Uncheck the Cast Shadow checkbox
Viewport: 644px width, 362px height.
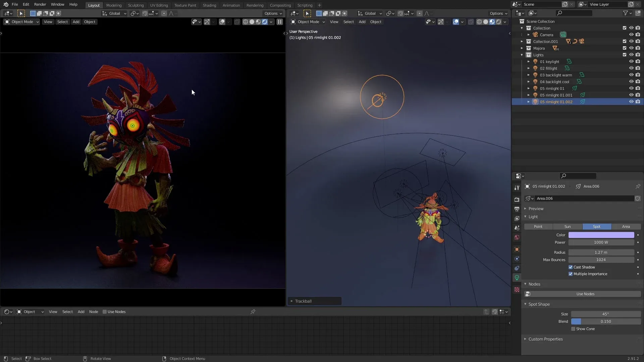[x=571, y=267]
